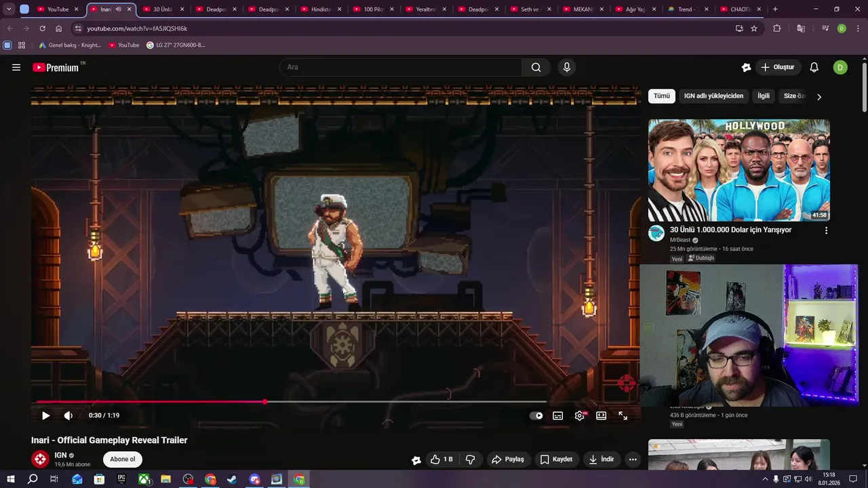
Task: Open Genel bakış - Knight bookmark
Action: [x=70, y=45]
